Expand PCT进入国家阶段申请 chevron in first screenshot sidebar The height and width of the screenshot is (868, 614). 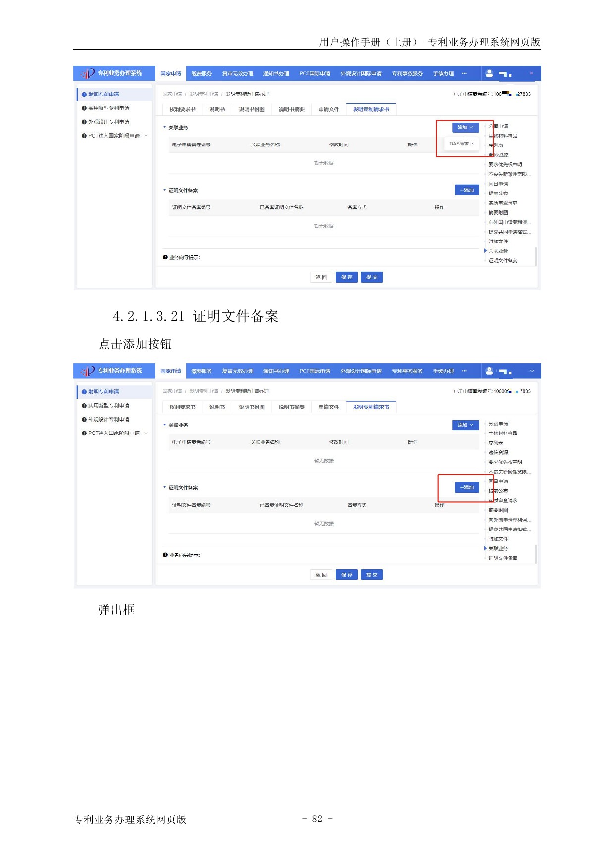coord(146,136)
